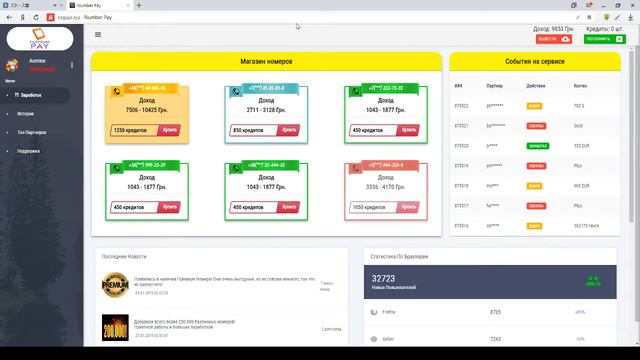The height and width of the screenshot is (360, 640).
Task: Click the 8705 Firefox statistic value
Action: 495,312
